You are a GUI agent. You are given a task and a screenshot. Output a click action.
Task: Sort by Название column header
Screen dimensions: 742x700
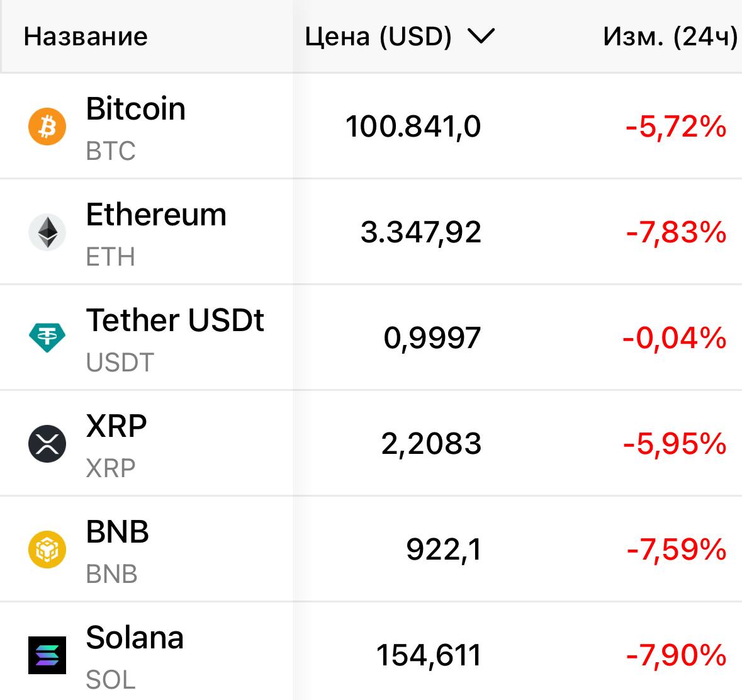pos(86,37)
